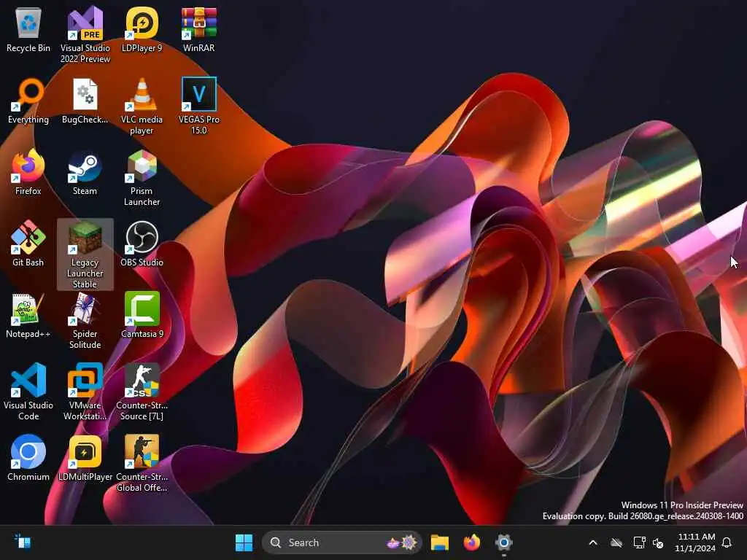Expand the hidden system tray icons chevron
The width and height of the screenshot is (747, 560).
click(592, 542)
